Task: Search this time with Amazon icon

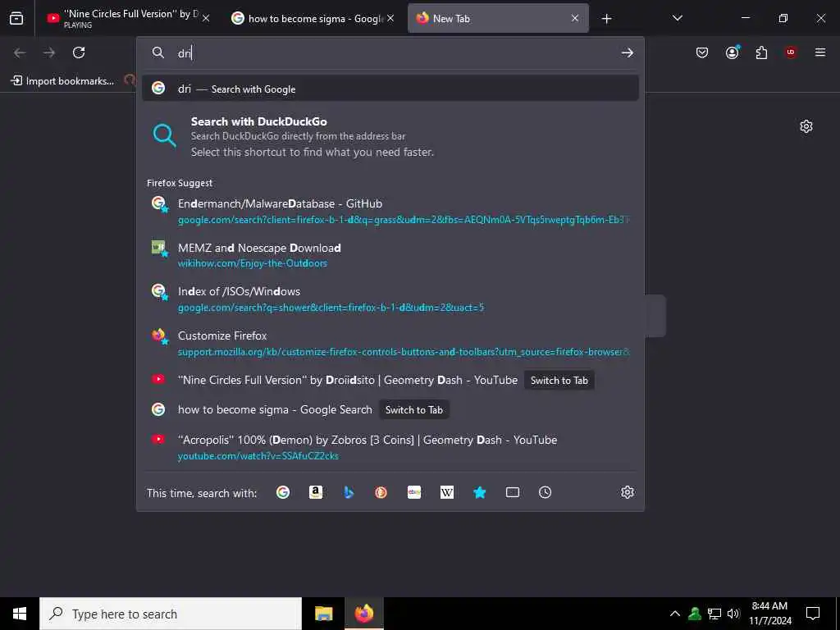Action: click(x=316, y=492)
